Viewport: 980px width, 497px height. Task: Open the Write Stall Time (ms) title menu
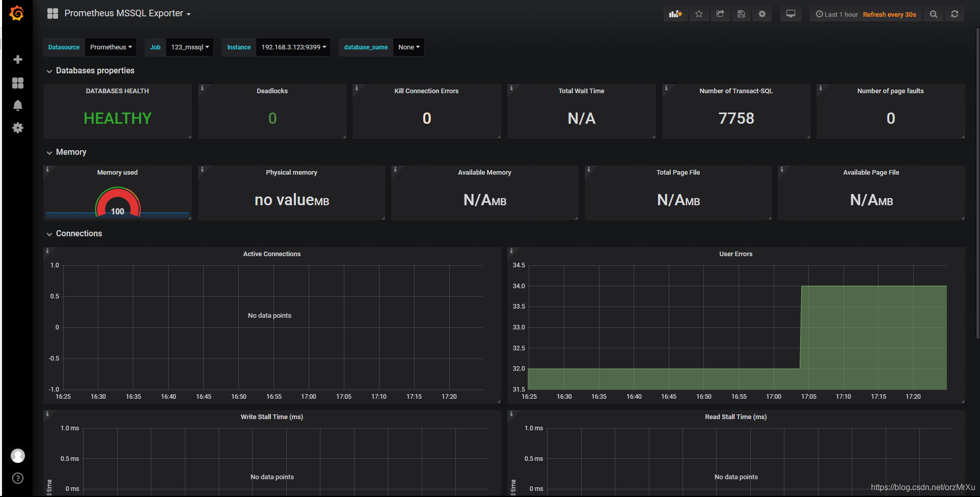[x=271, y=417]
